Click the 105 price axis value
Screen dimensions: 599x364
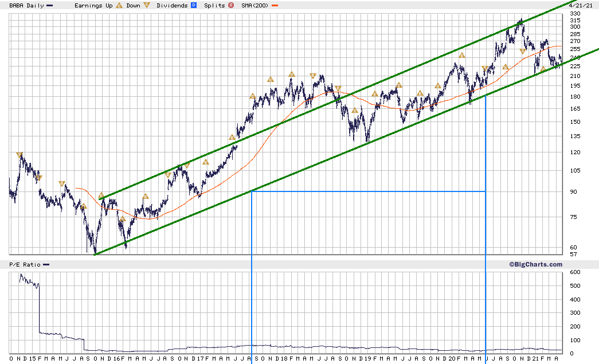click(575, 170)
